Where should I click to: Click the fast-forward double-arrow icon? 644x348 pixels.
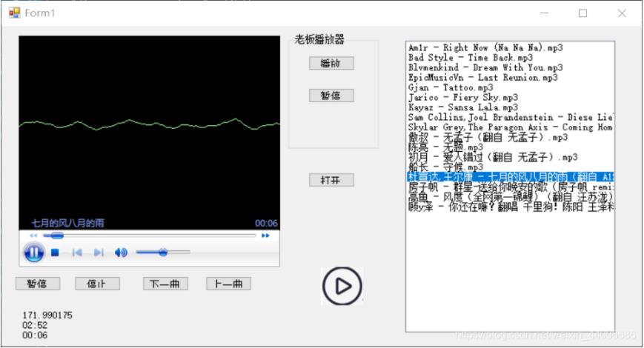265,235
